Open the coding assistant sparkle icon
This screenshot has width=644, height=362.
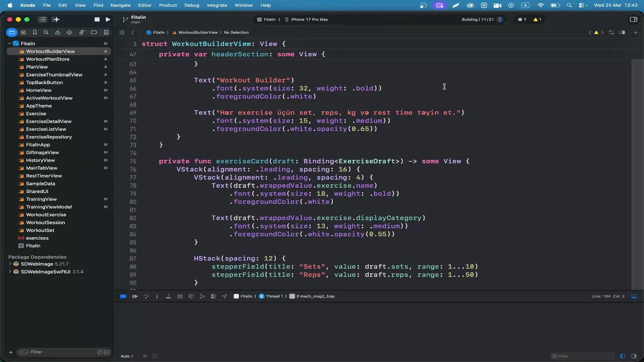[x=56, y=20]
